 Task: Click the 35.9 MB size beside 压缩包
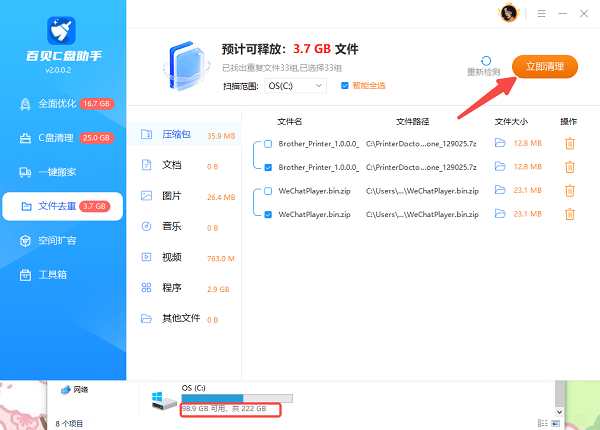(x=221, y=136)
